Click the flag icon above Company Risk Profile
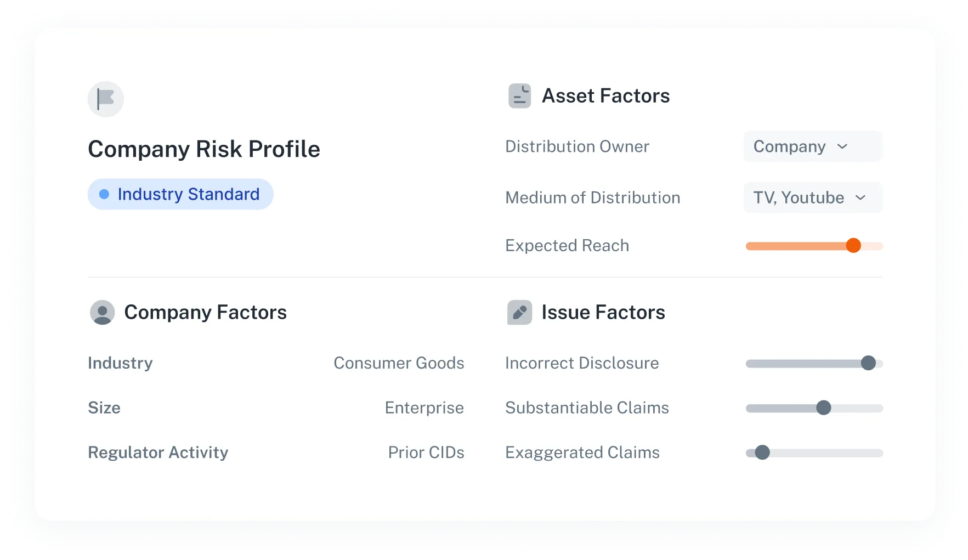 click(105, 99)
